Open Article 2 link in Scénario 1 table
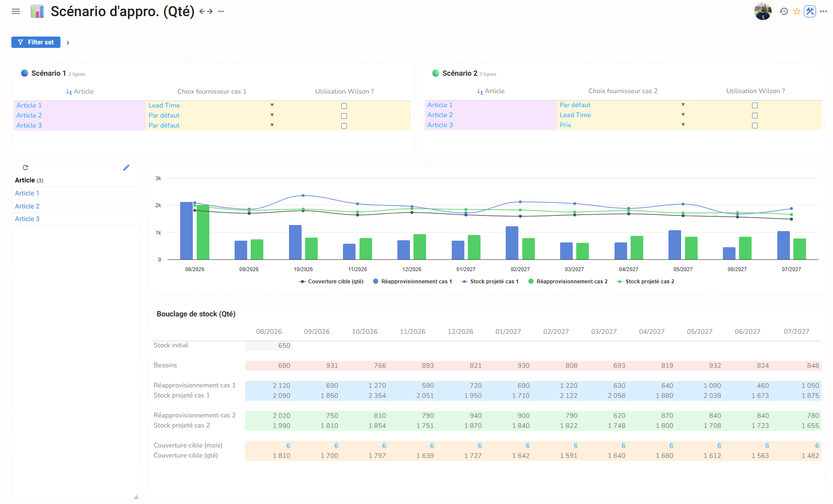833x504 pixels. point(29,115)
